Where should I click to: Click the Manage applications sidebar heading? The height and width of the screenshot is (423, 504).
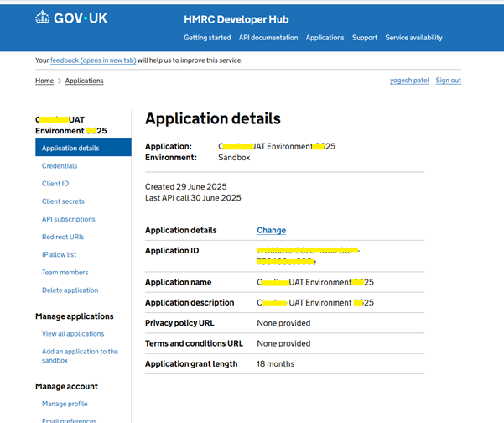click(x=75, y=316)
